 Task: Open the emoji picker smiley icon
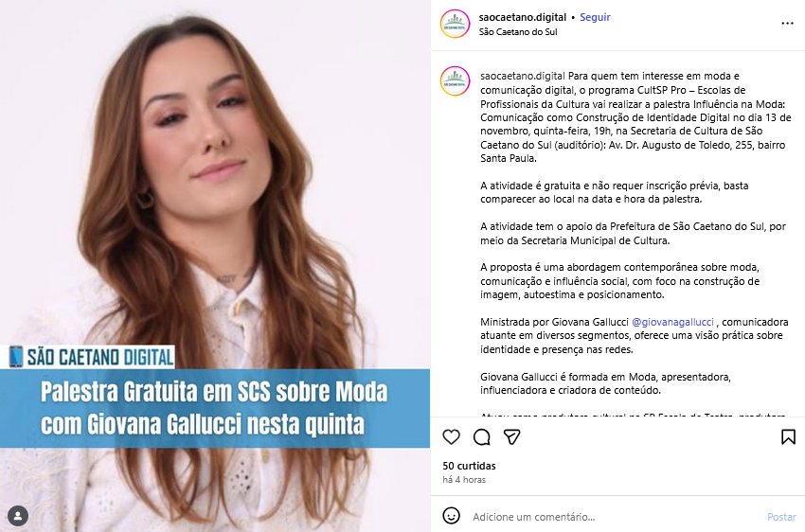click(451, 516)
